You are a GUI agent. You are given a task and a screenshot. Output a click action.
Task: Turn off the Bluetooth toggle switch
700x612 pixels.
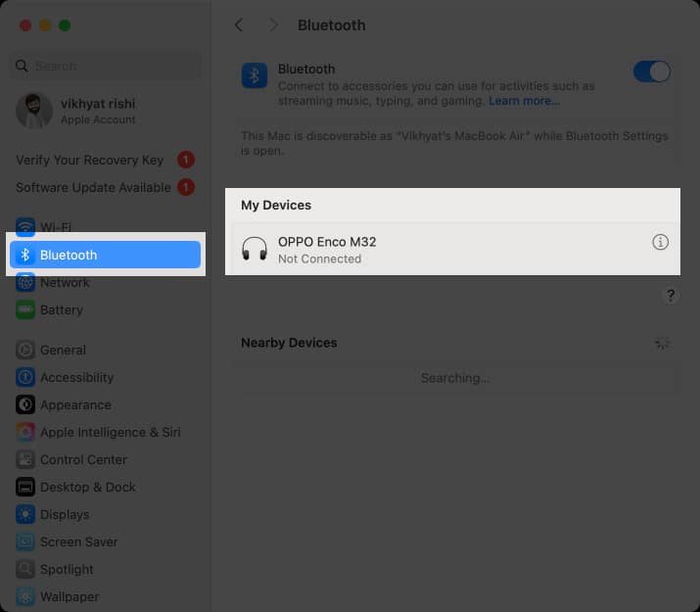[x=651, y=71]
